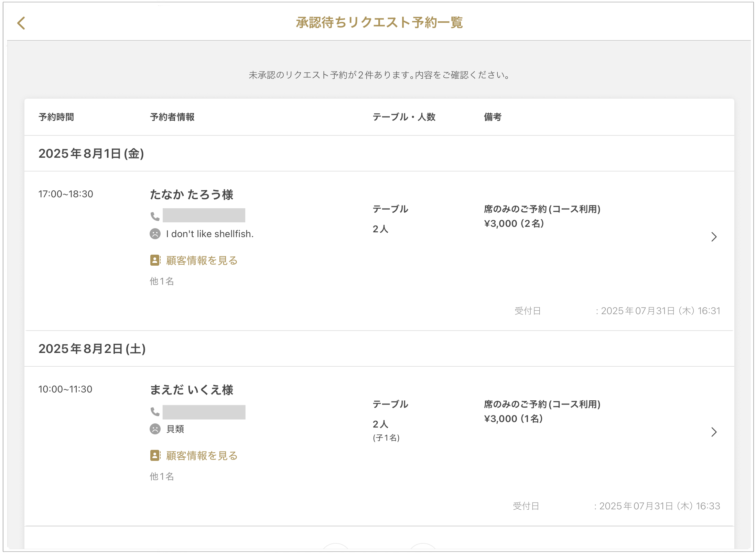
Task: Click sad face icon beside 貝類
Action: 155,429
